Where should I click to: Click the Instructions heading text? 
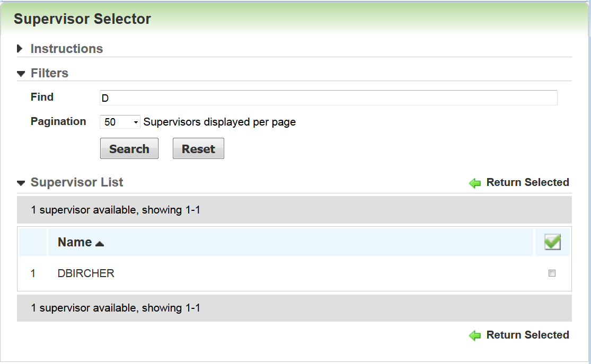67,49
